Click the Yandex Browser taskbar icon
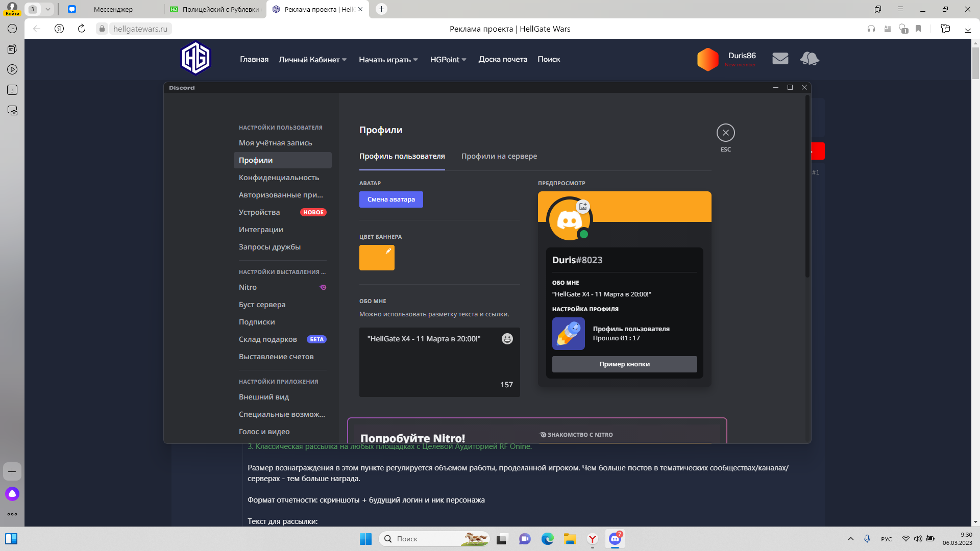Image resolution: width=980 pixels, height=551 pixels. [x=593, y=539]
